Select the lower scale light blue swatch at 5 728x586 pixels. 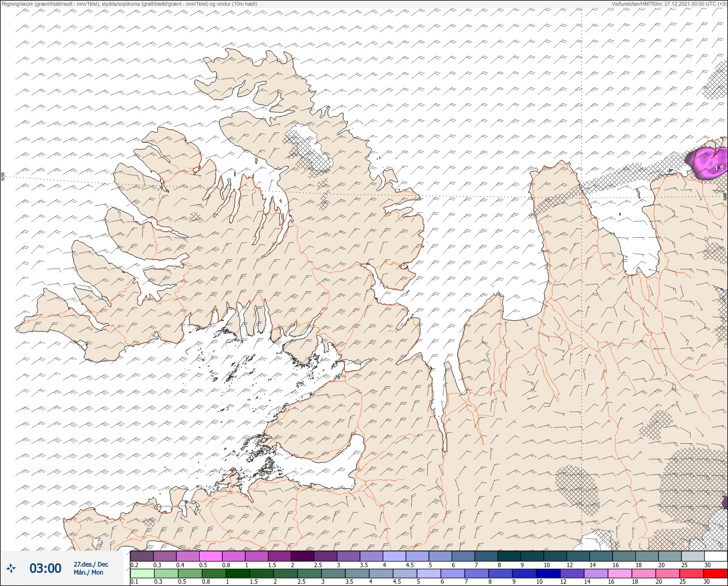pos(429,573)
